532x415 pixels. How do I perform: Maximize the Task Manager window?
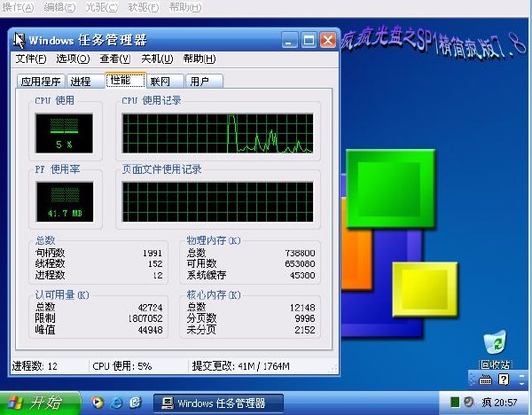click(x=309, y=41)
